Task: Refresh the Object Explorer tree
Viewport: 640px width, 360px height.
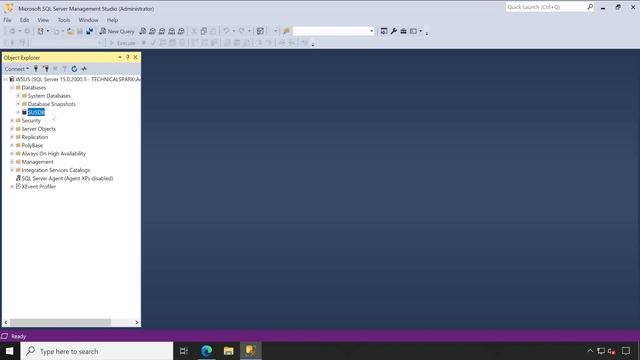Action: (74, 69)
